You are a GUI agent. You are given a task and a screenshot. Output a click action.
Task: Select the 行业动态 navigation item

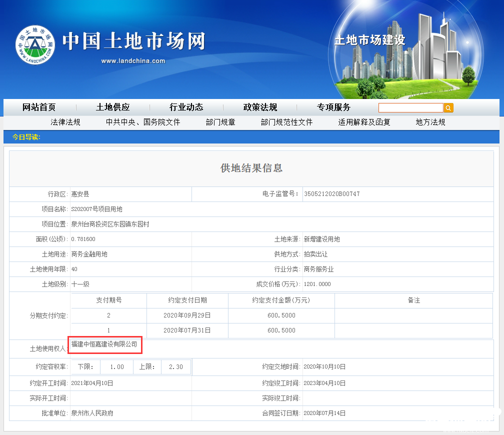pyautogui.click(x=186, y=107)
